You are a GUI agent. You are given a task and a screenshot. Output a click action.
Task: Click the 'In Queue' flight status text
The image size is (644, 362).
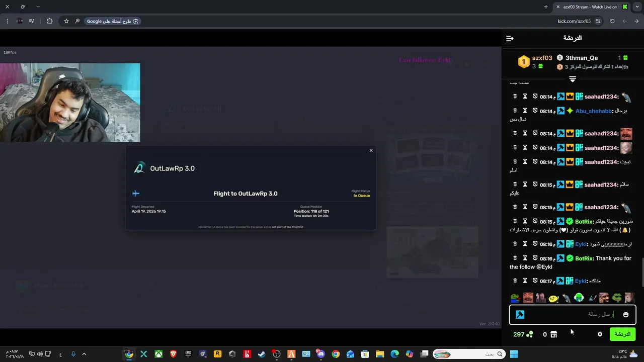click(362, 196)
